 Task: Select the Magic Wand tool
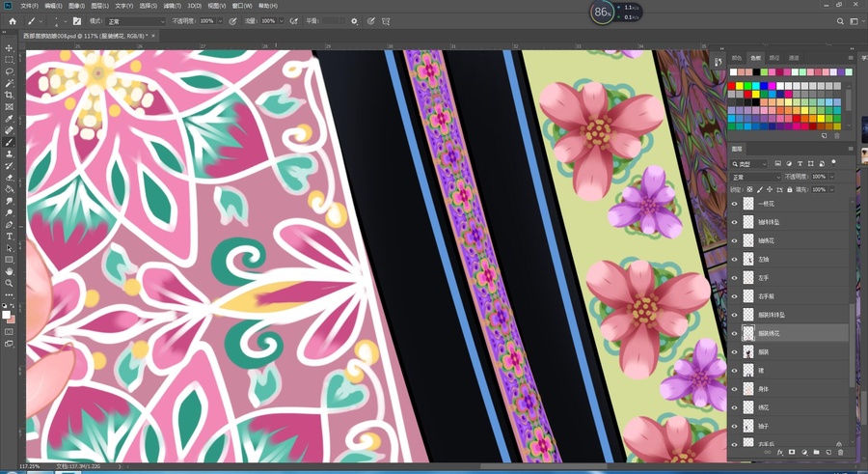[9, 83]
